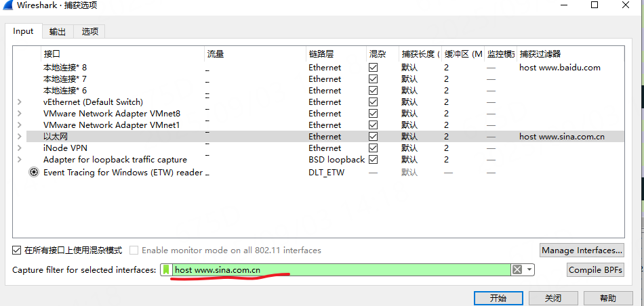This screenshot has height=306, width=644.
Task: Click the 监控模式 column header
Action: [x=500, y=53]
